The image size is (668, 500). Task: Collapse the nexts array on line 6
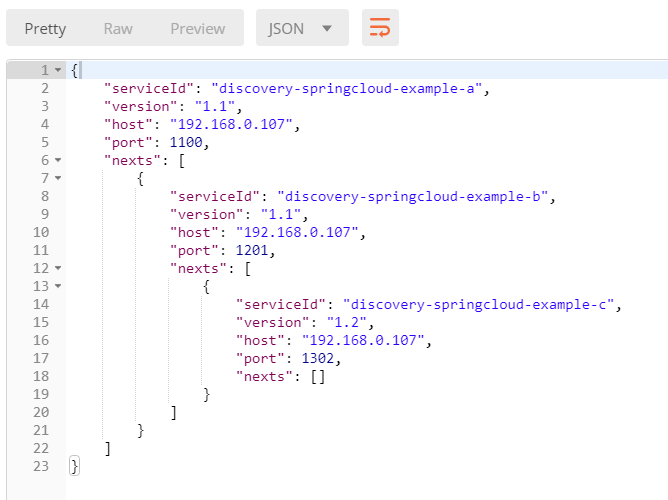pos(58,161)
